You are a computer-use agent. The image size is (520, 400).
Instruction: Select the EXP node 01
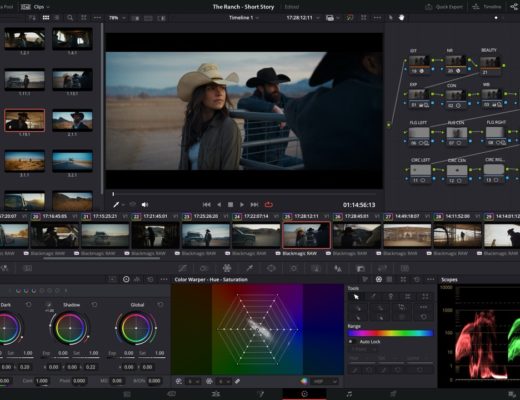[419, 99]
